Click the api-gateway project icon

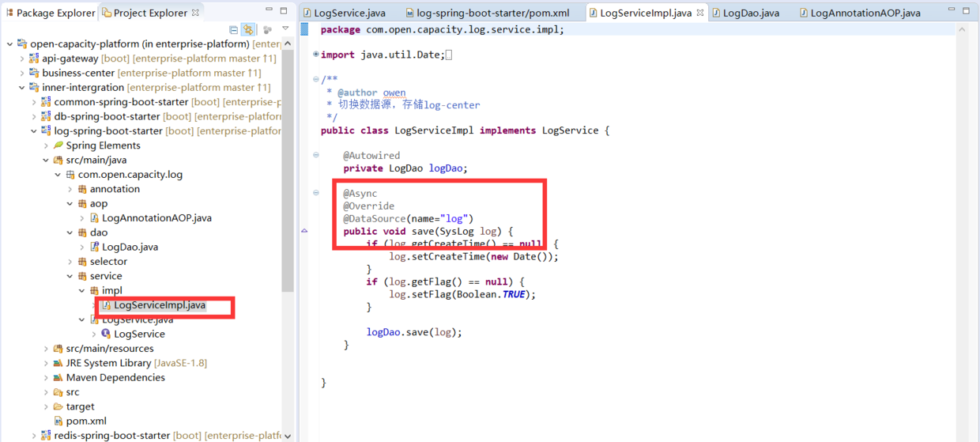[34, 59]
